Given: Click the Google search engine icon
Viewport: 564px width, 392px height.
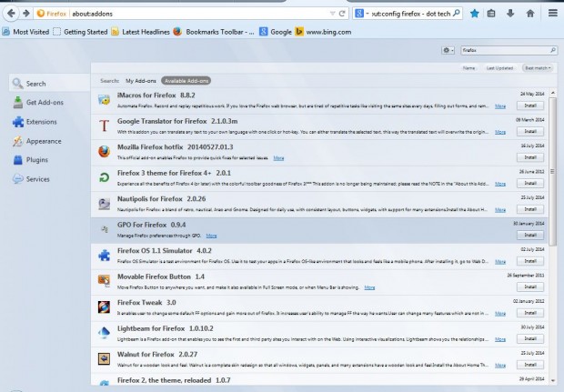Looking at the screenshot, I should click(x=358, y=14).
